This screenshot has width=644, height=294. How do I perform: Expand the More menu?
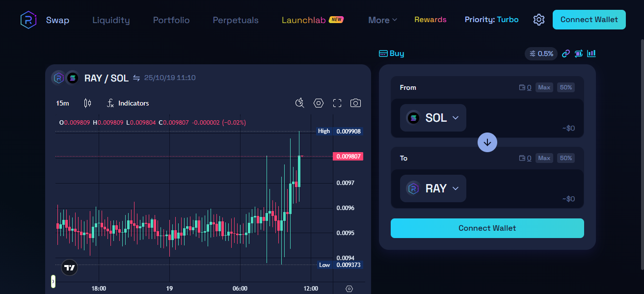point(382,20)
